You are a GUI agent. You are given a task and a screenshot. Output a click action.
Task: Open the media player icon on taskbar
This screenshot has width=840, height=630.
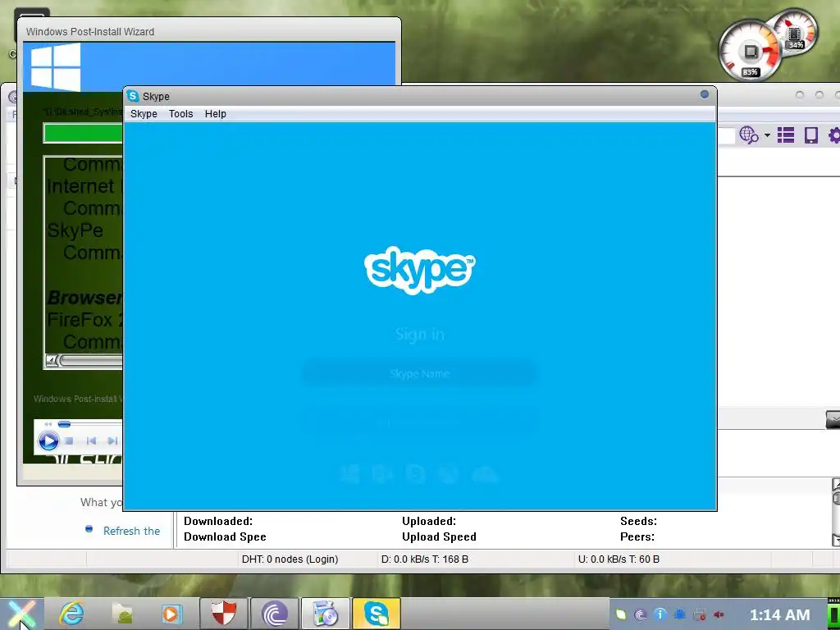[x=171, y=614]
